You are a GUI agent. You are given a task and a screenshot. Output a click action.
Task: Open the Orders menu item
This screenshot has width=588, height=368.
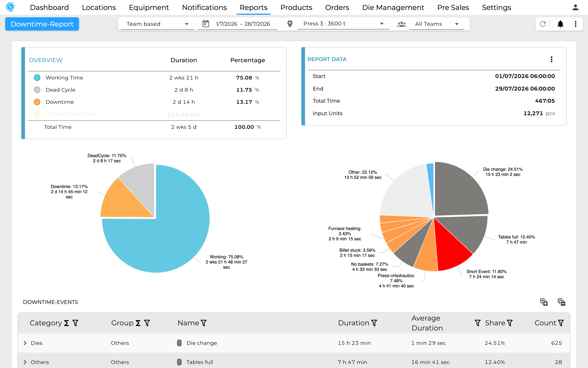(x=337, y=8)
